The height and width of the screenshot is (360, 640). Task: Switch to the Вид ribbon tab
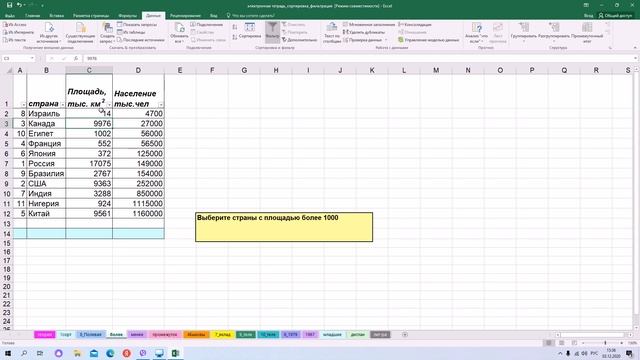[213, 16]
